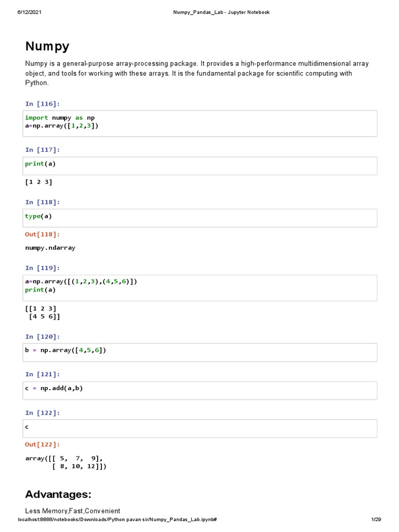
Task: Select the Out[118] prompt label
Action: [43, 235]
